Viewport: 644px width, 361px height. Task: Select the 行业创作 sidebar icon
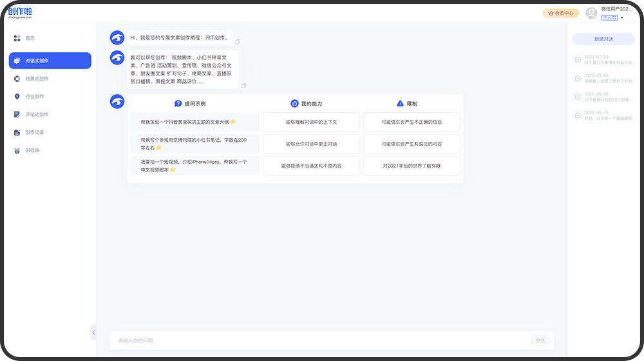[17, 97]
